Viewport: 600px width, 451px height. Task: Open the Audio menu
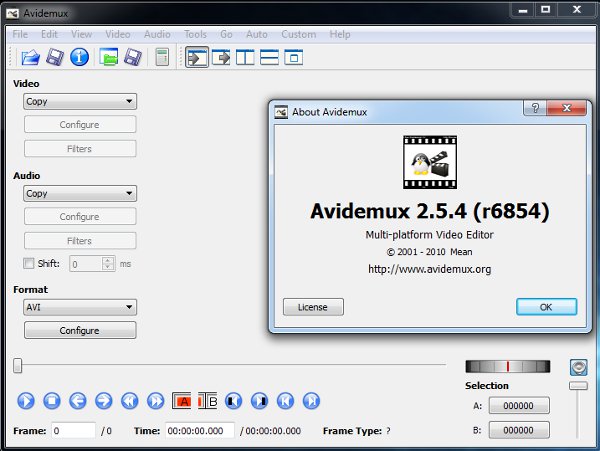(157, 34)
